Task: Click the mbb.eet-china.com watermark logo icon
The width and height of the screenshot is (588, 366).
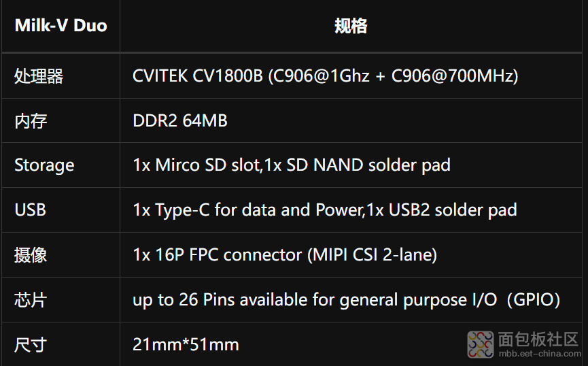Action: [x=481, y=344]
